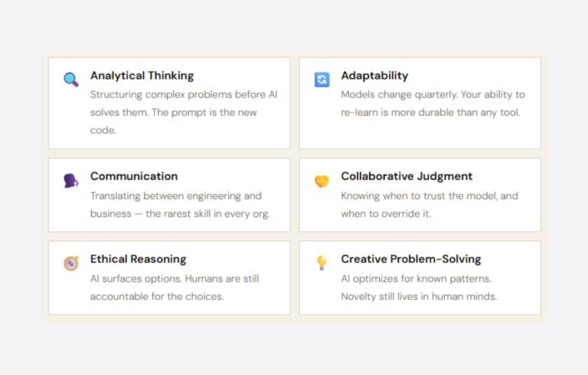
Task: Select the Analytical Thinking heading
Action: click(x=142, y=76)
